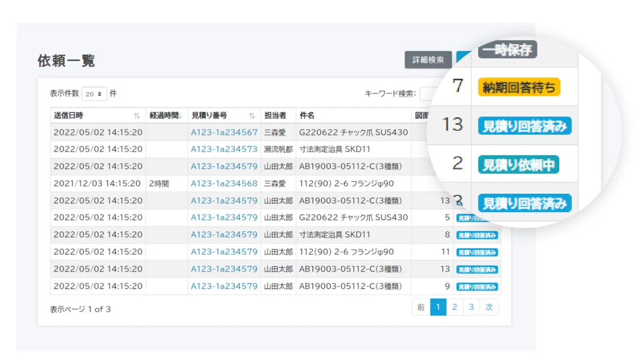Image resolution: width=637 pixels, height=364 pixels.
Task: Select G220622 チャック爪 SUS430 in 三森愛's row
Action: [354, 132]
